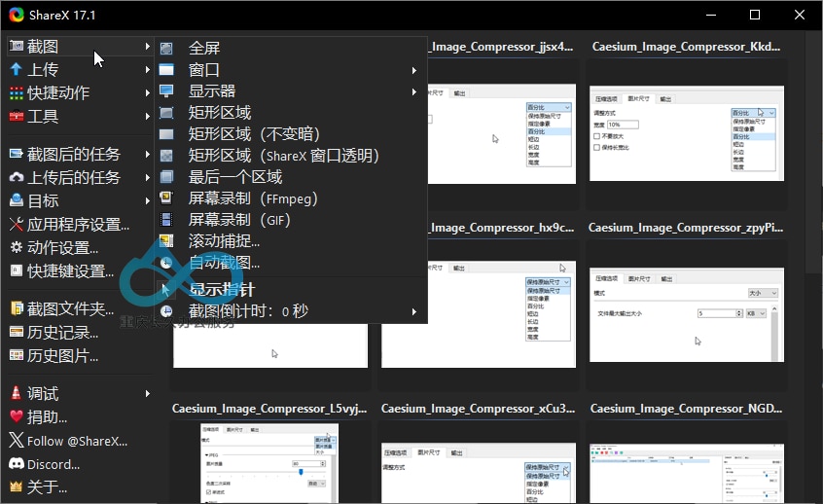The width and height of the screenshot is (823, 504).
Task: Toggle the 显示指针 show cursor option
Action: (291, 290)
